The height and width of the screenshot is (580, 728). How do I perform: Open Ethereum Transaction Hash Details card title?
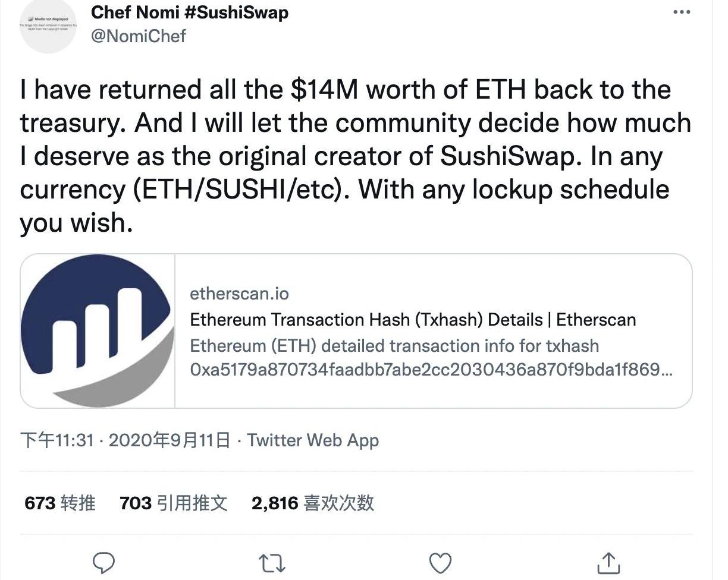click(x=413, y=320)
